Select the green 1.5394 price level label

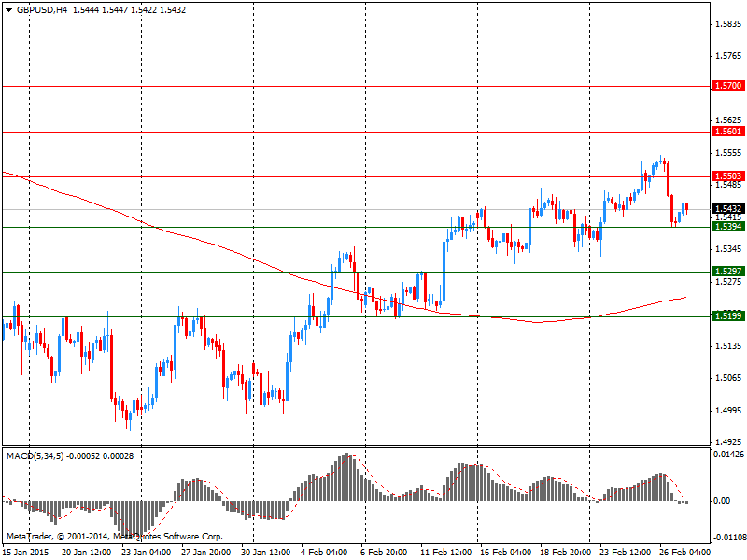(727, 227)
